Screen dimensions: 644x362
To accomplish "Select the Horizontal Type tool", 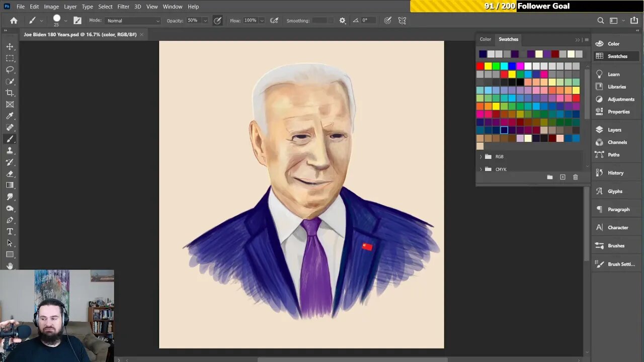I will pyautogui.click(x=10, y=232).
